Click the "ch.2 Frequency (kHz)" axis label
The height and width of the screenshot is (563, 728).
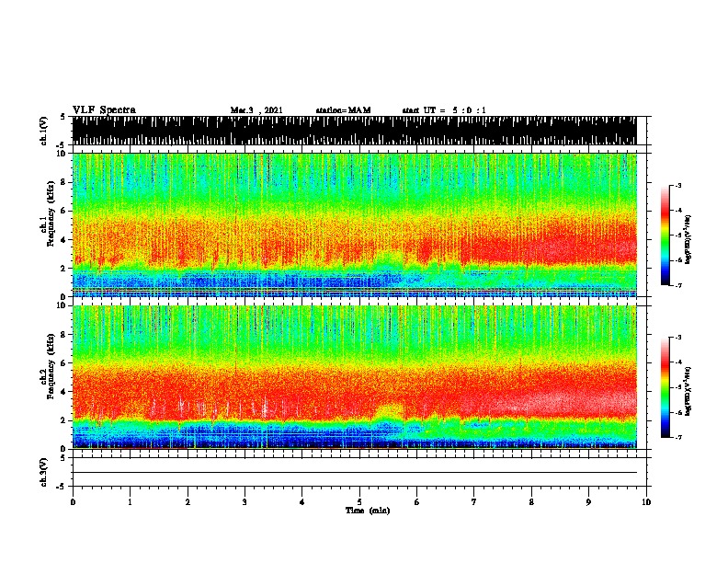[x=47, y=366]
